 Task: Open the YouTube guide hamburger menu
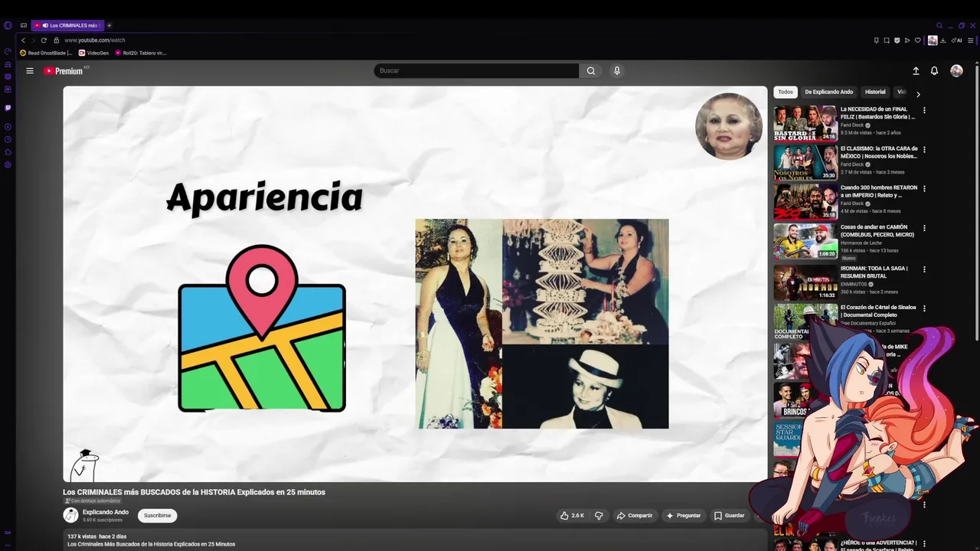[x=30, y=70]
